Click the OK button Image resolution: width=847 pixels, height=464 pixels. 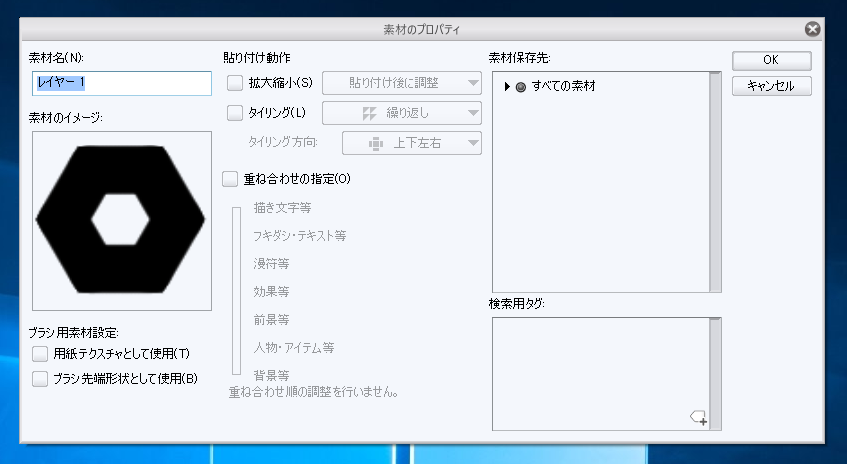[771, 60]
